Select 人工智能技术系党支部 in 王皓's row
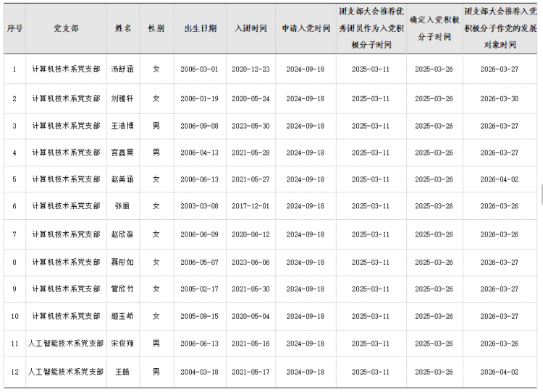The width and height of the screenshot is (543, 392). tap(66, 372)
